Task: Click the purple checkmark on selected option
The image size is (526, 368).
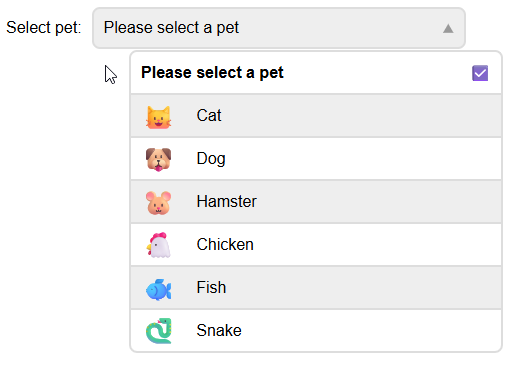Action: (480, 73)
